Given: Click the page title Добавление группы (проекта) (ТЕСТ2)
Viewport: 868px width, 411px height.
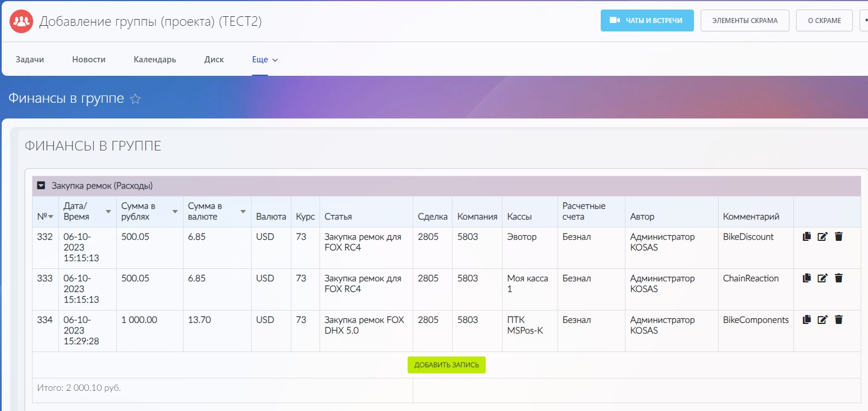Looking at the screenshot, I should point(150,21).
